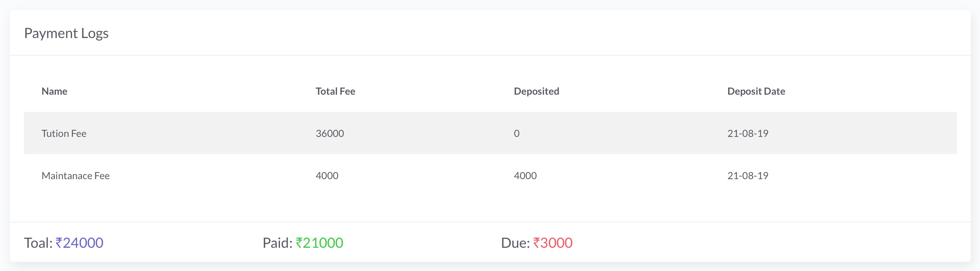
Task: Click the Name column header
Action: [x=55, y=92]
